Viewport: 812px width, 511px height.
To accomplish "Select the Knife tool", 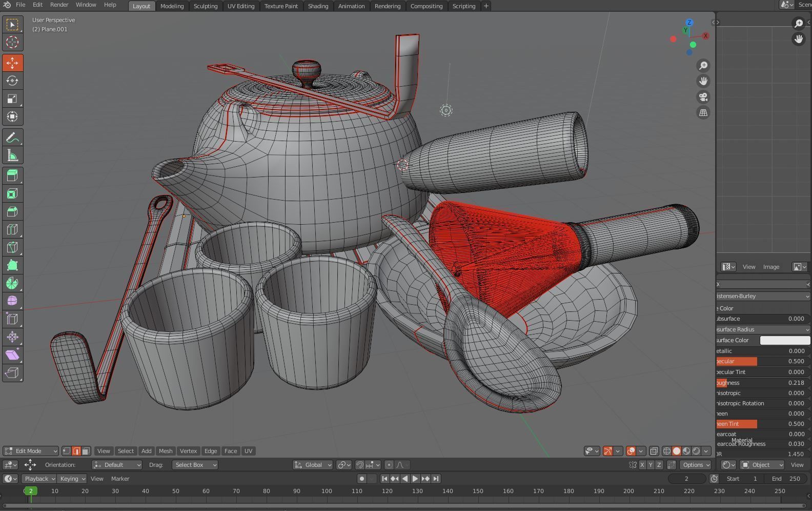I will tap(12, 247).
